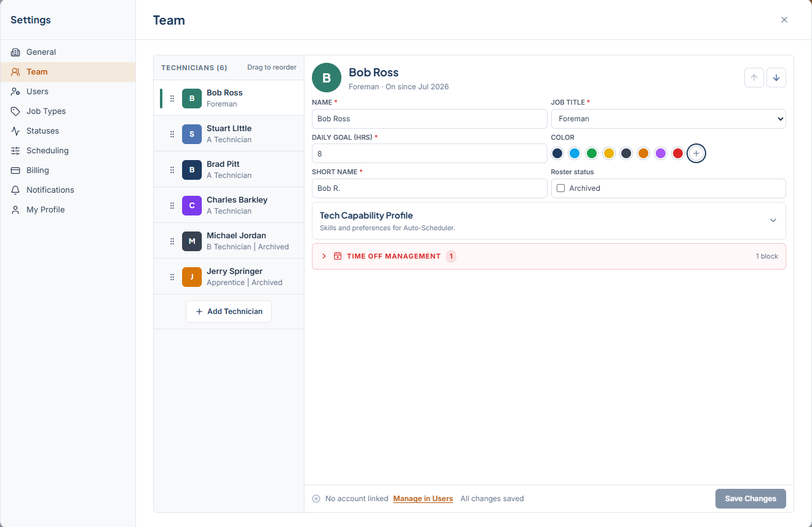This screenshot has width=812, height=527.
Task: Pick the green color swatch
Action: click(x=592, y=153)
